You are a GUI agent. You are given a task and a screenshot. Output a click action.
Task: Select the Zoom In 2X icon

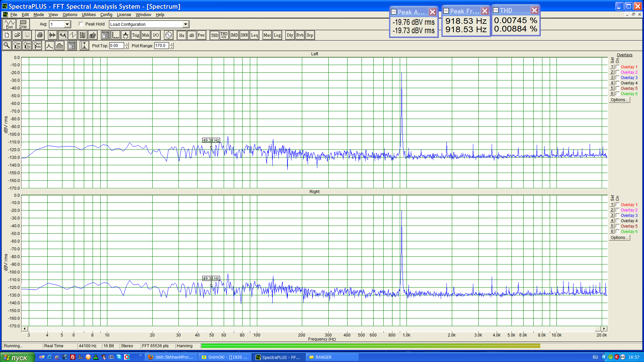point(17,46)
